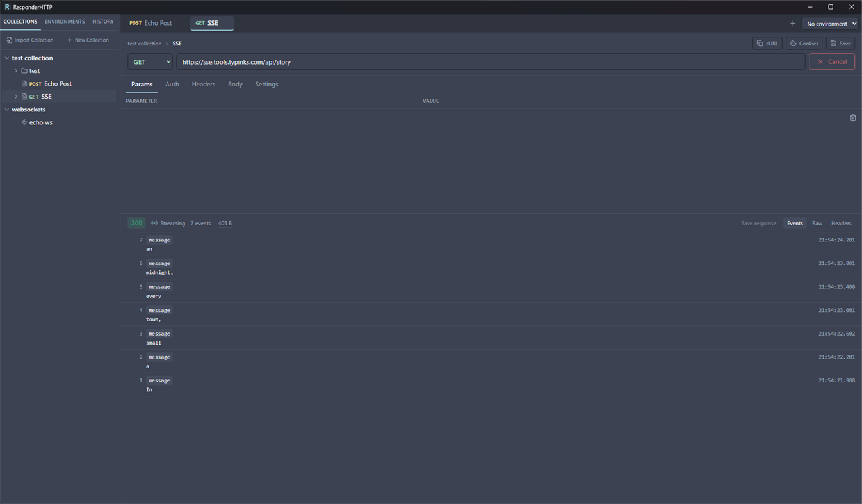Expand the test folder chevron
The width and height of the screenshot is (862, 504).
[16, 71]
